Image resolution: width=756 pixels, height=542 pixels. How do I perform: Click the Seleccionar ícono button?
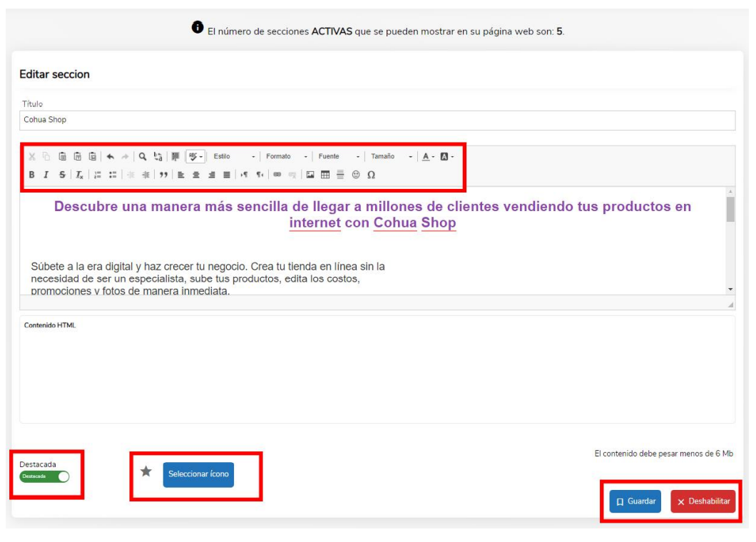click(x=198, y=474)
